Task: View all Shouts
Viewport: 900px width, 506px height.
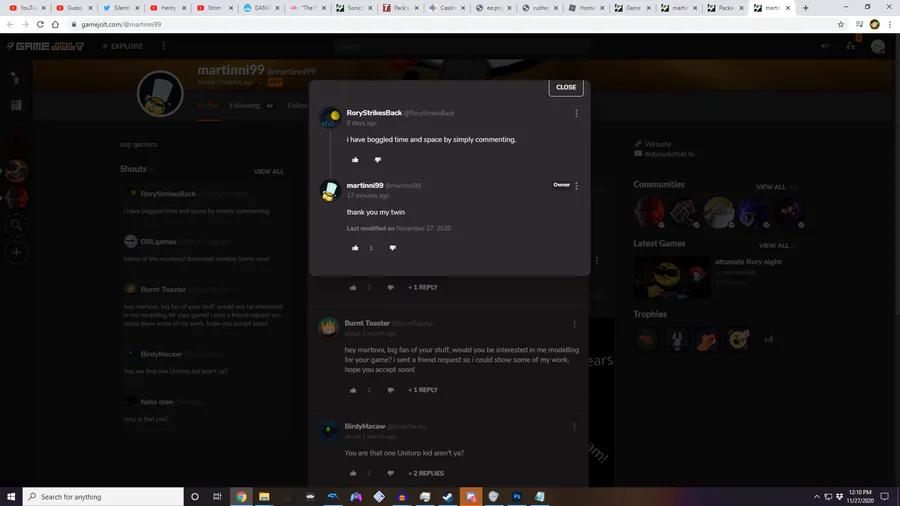Action: click(269, 172)
